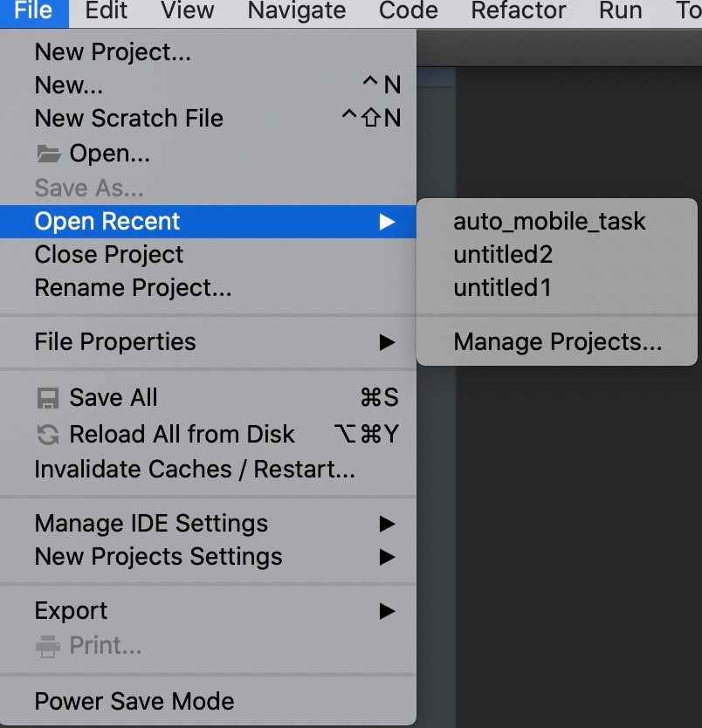
Task: Expand the File Properties submenu arrow
Action: tap(387, 342)
